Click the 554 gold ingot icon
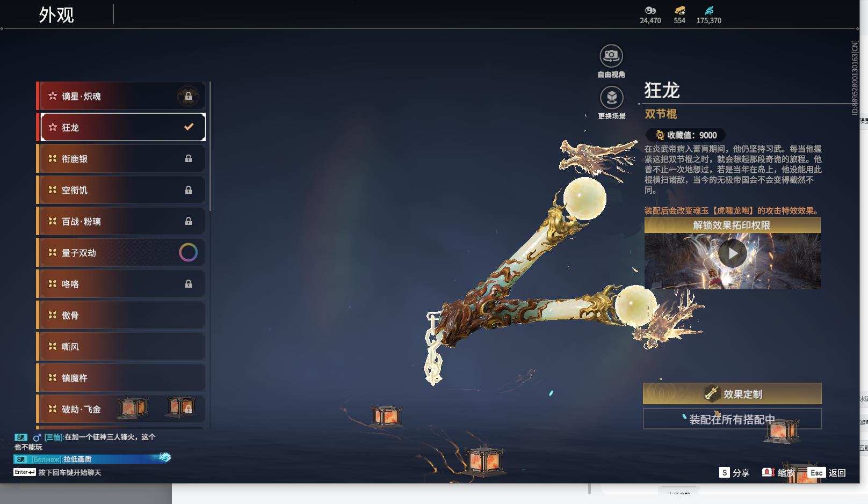Viewport: 868px width, 504px height. point(679,10)
